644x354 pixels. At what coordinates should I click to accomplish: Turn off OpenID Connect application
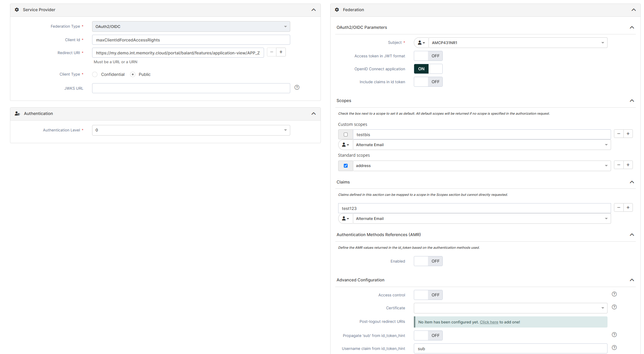pos(428,69)
